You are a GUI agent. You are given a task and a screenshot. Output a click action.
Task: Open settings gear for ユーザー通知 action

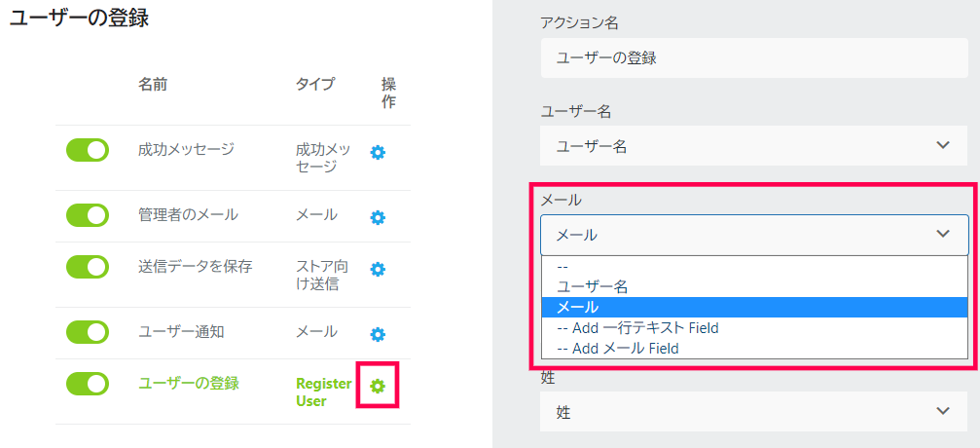[378, 335]
